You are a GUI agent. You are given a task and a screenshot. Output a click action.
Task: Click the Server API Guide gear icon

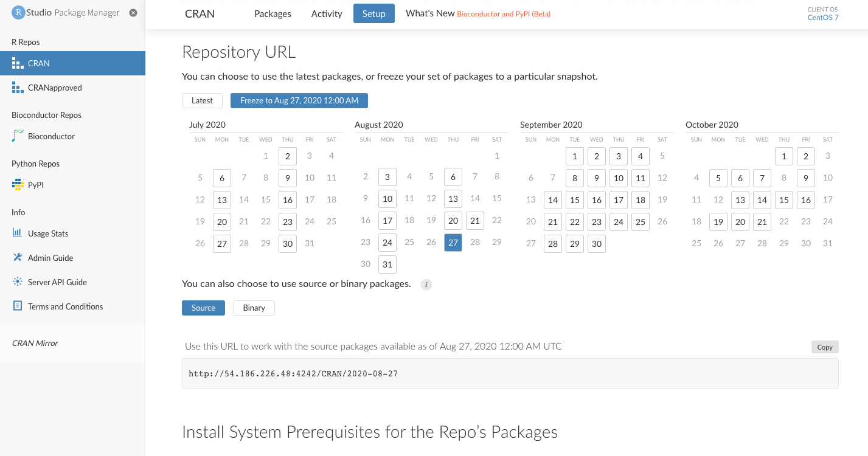[18, 282]
